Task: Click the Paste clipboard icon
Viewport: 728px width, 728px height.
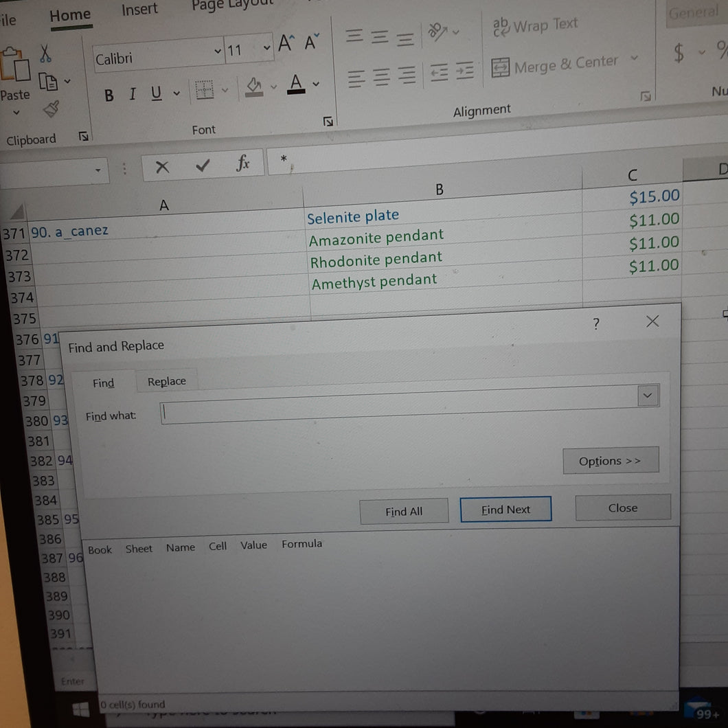Action: 14,64
